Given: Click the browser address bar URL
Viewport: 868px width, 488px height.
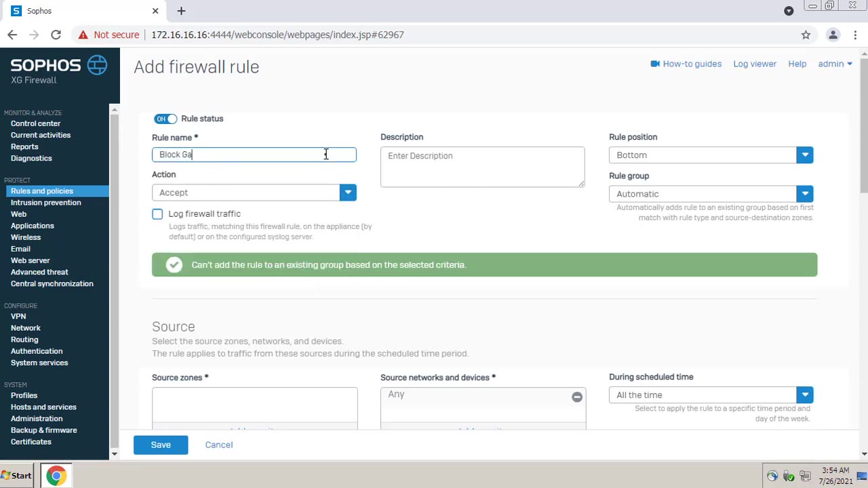Looking at the screenshot, I should click(277, 35).
